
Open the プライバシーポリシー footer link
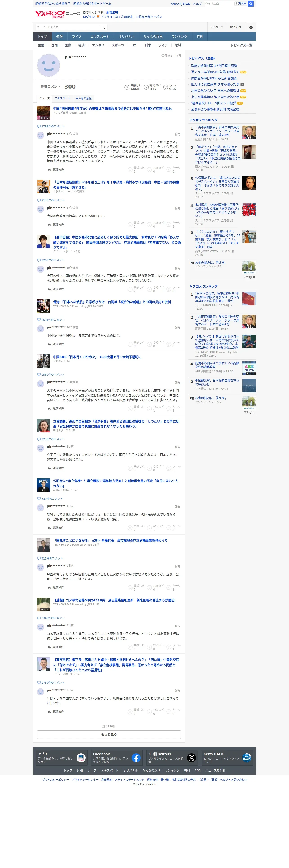(56, 780)
